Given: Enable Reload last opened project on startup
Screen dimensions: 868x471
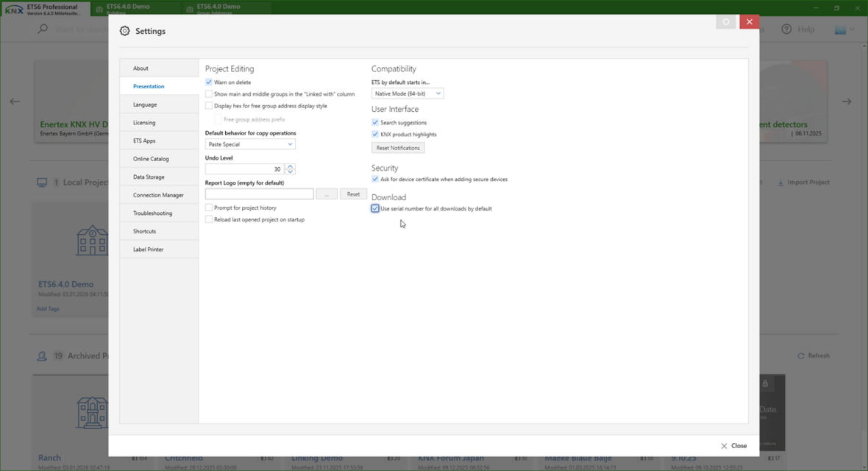Looking at the screenshot, I should point(209,220).
